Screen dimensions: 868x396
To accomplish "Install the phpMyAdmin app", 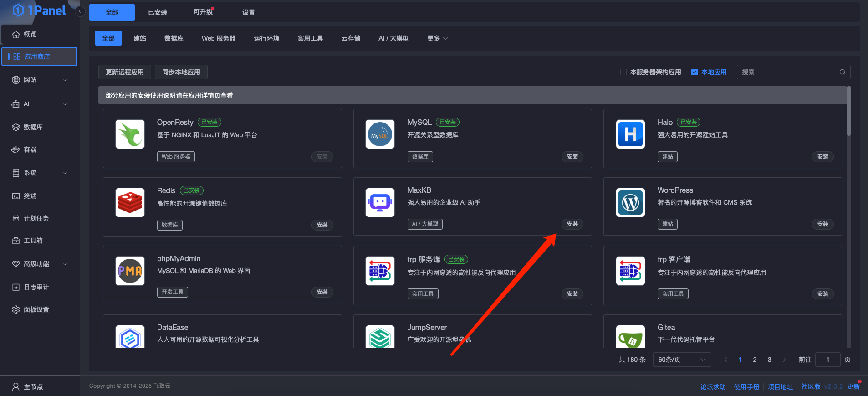I will pos(322,292).
